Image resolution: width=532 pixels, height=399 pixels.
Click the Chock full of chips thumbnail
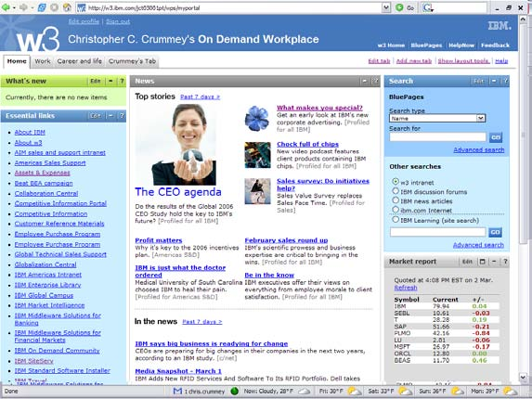click(257, 155)
